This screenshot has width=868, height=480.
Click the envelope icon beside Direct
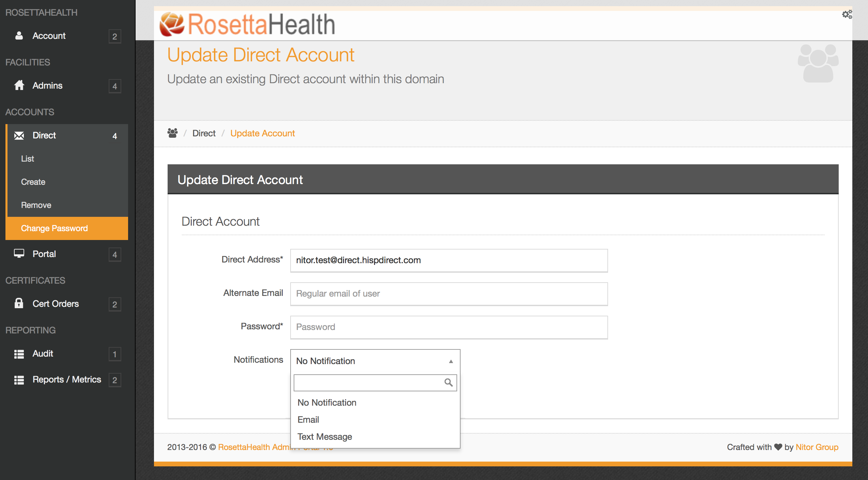click(x=19, y=136)
